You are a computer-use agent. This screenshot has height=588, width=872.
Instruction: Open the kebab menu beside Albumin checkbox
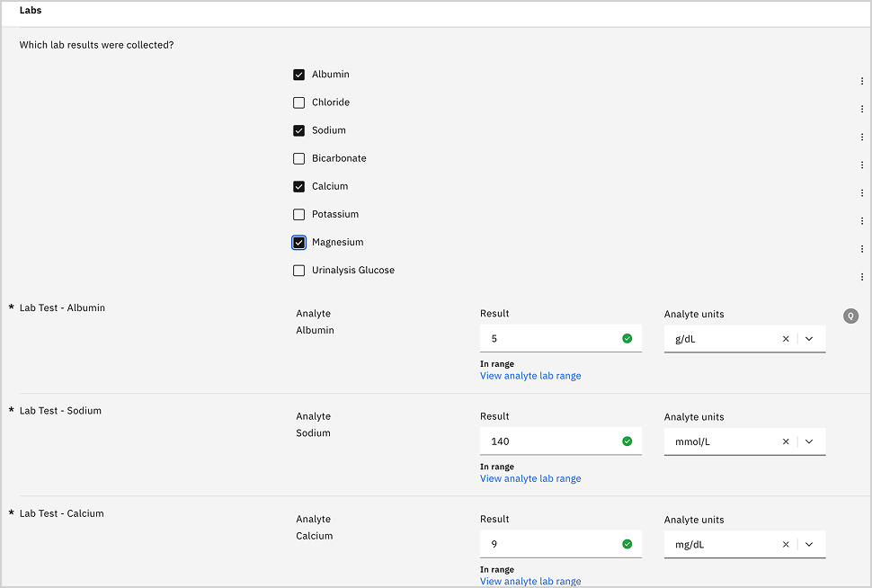861,81
